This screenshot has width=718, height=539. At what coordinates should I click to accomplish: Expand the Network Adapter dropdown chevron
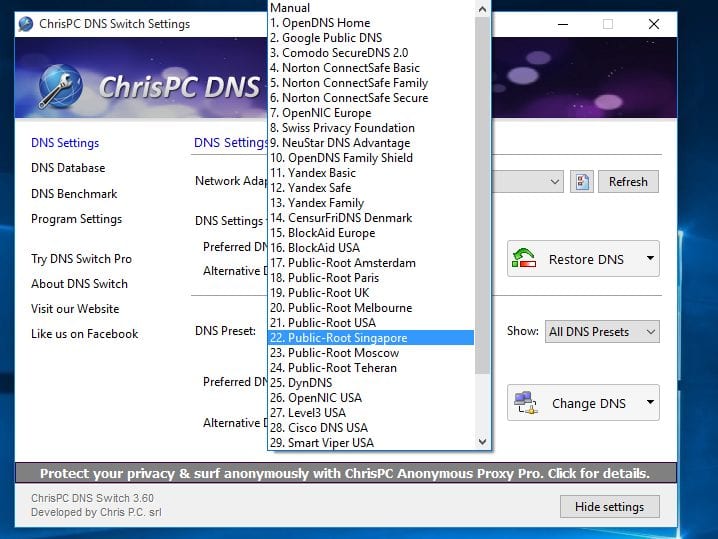click(x=554, y=182)
